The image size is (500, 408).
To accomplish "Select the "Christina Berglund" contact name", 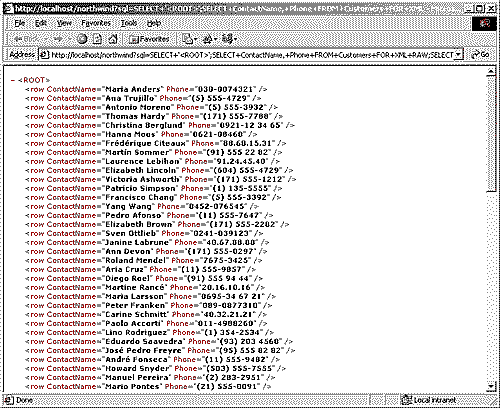I will (144, 125).
